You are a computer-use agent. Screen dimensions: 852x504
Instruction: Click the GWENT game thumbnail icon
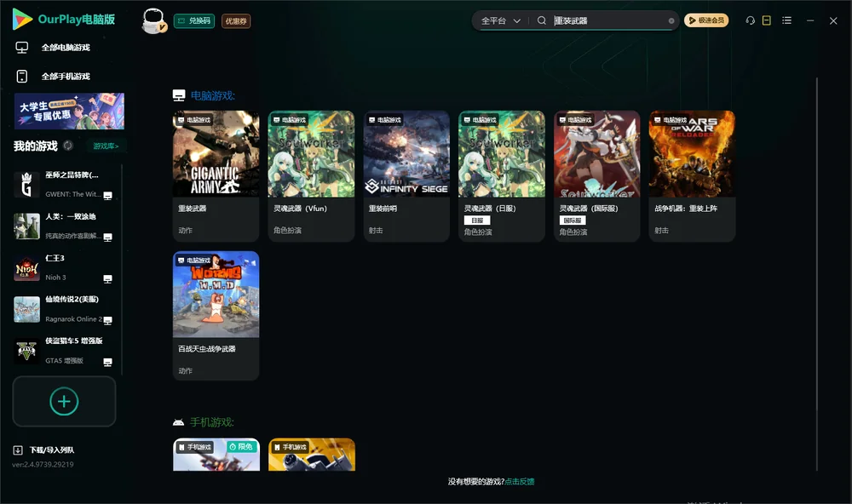tap(26, 185)
